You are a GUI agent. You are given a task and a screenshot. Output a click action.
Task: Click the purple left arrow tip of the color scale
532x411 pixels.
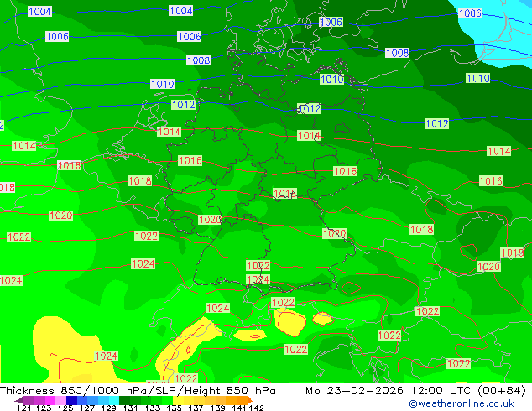point(18,400)
